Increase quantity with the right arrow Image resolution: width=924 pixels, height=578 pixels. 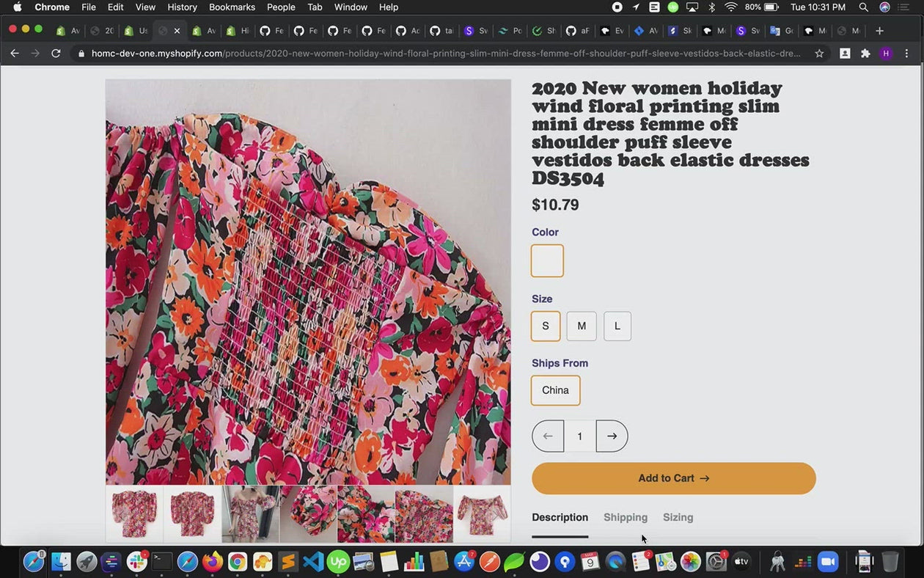(612, 436)
